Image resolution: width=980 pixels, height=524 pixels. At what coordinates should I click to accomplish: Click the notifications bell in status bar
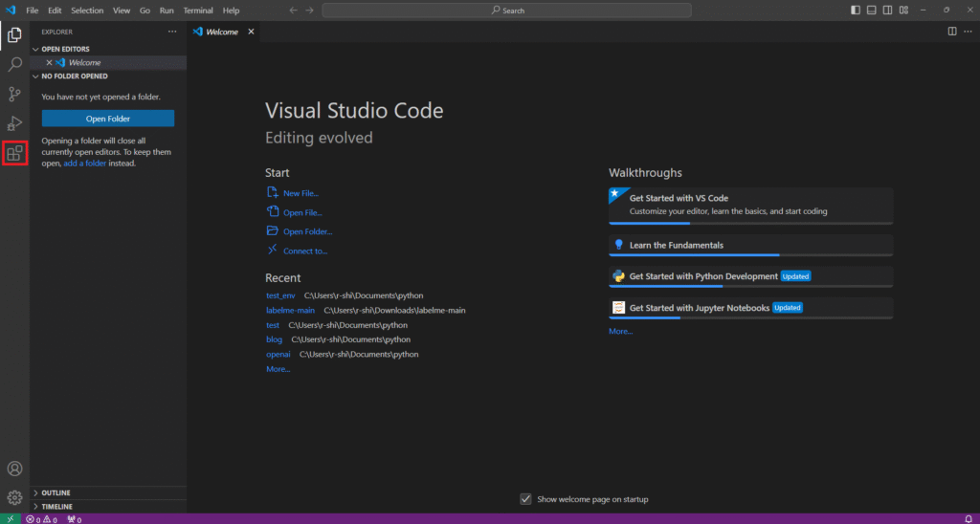969,519
